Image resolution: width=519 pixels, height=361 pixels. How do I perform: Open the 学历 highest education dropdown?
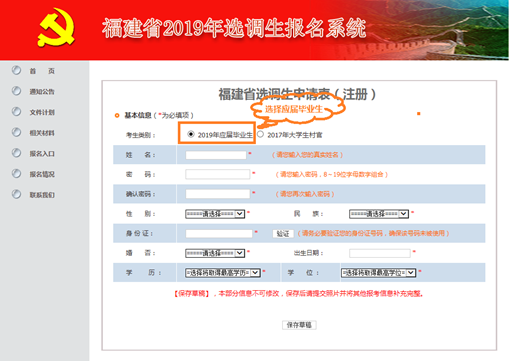(223, 273)
